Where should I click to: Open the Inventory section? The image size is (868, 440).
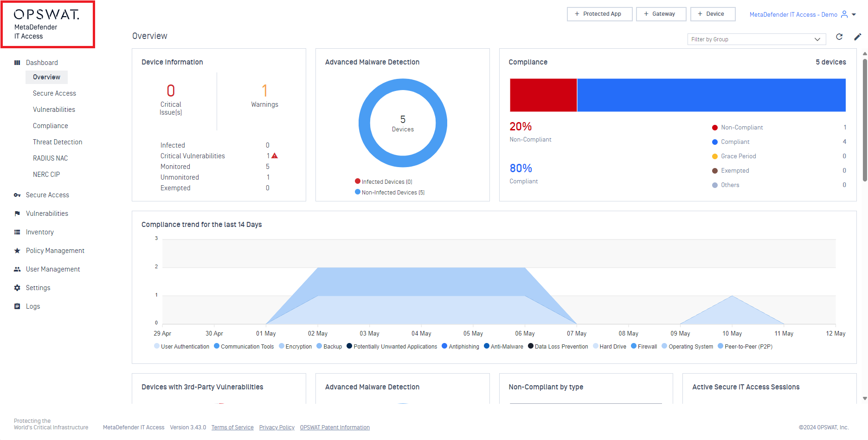(40, 232)
